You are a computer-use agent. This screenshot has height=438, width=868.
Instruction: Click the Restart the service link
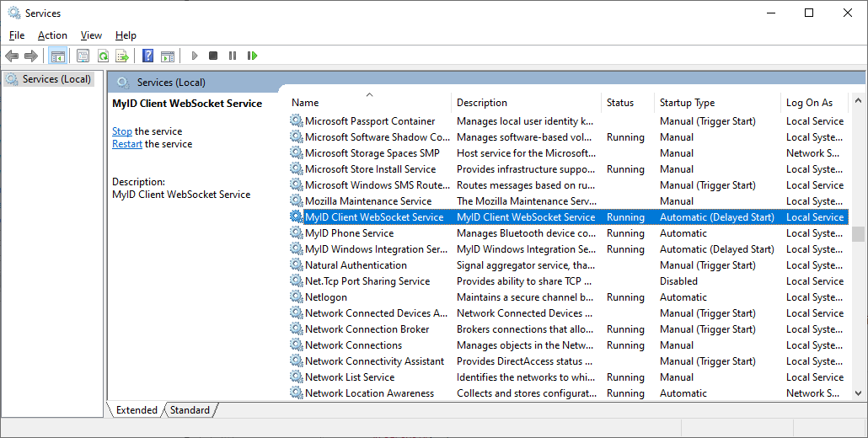[127, 144]
